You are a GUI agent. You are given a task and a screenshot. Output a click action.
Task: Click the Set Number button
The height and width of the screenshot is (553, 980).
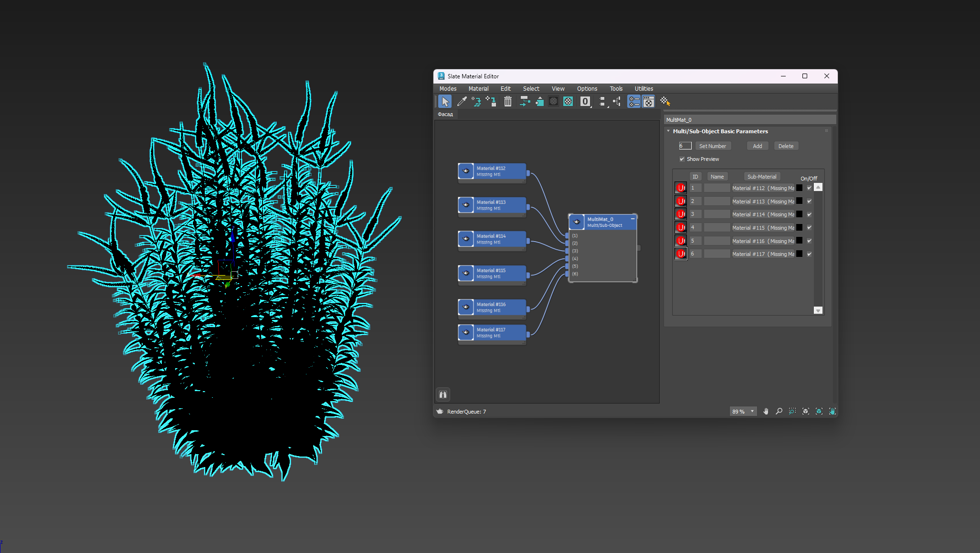[x=712, y=146]
